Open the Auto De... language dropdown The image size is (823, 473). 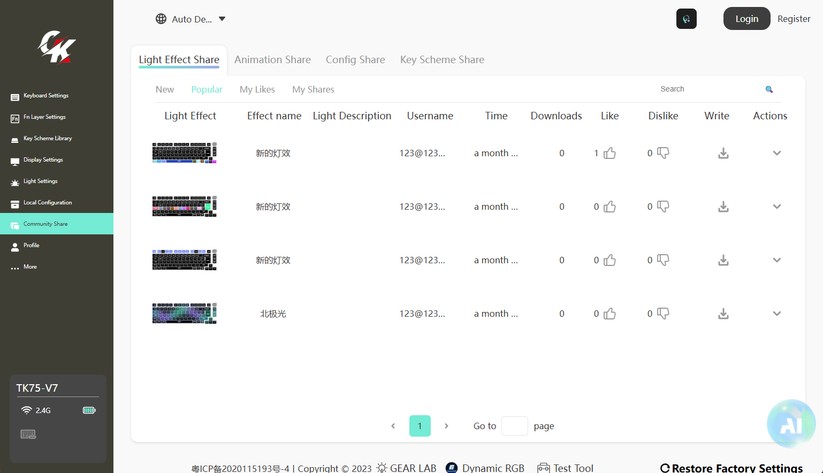(x=191, y=19)
